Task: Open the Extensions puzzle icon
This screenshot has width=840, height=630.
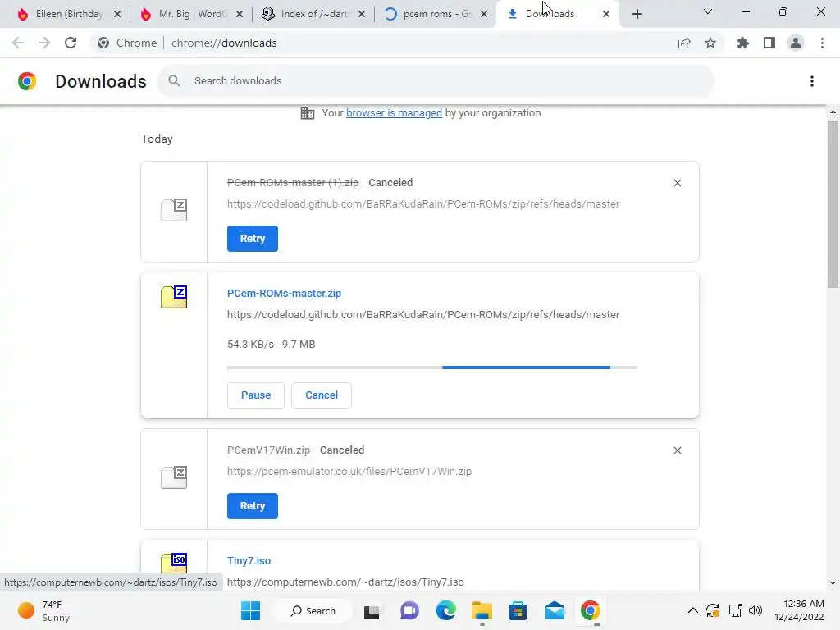Action: [743, 43]
